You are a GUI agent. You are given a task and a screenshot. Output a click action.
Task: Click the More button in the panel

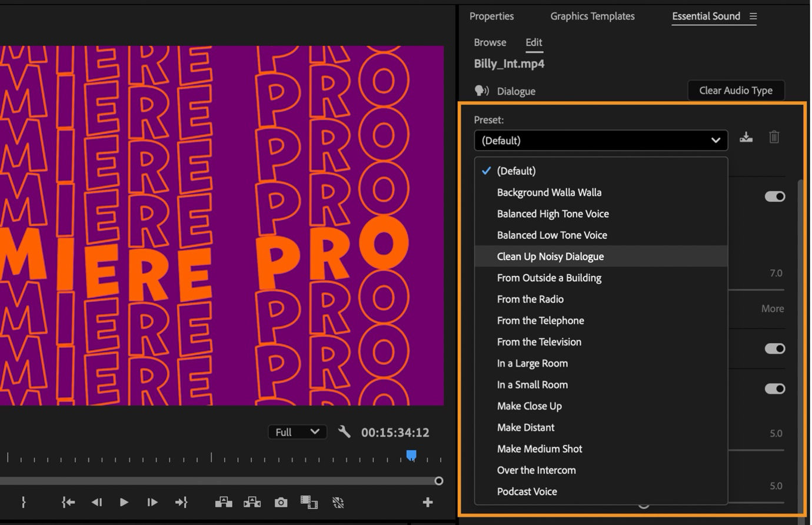(x=772, y=308)
